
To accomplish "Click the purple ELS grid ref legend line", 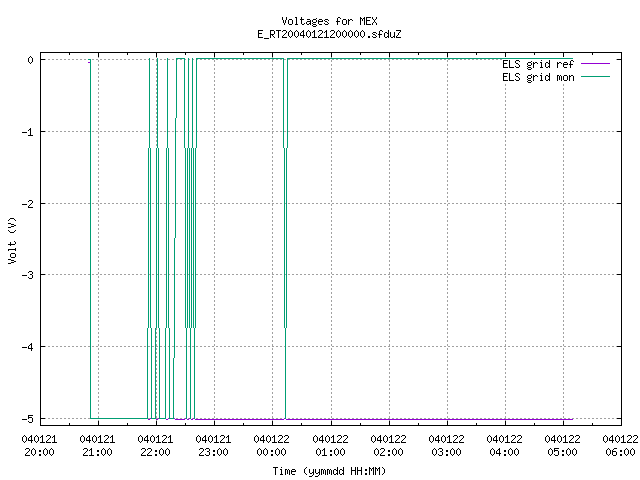I will tap(595, 64).
